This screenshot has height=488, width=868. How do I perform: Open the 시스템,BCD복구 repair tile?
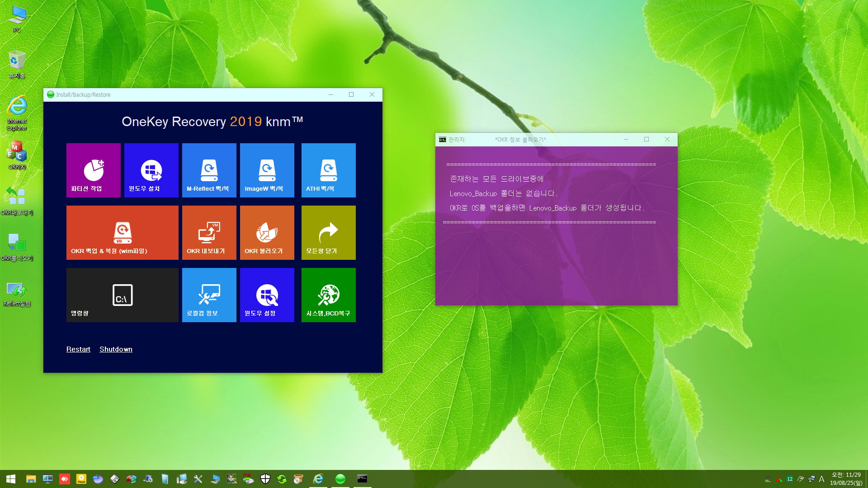329,295
